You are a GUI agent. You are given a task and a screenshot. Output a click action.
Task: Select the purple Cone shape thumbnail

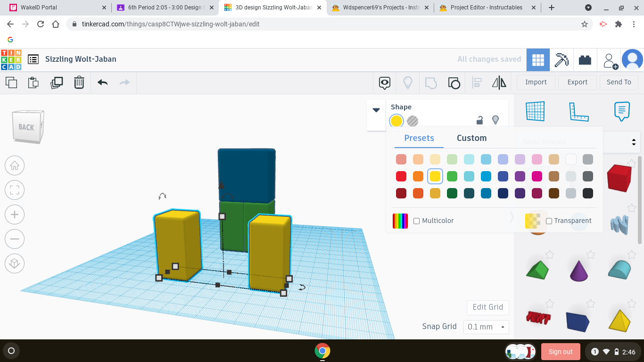click(x=578, y=271)
